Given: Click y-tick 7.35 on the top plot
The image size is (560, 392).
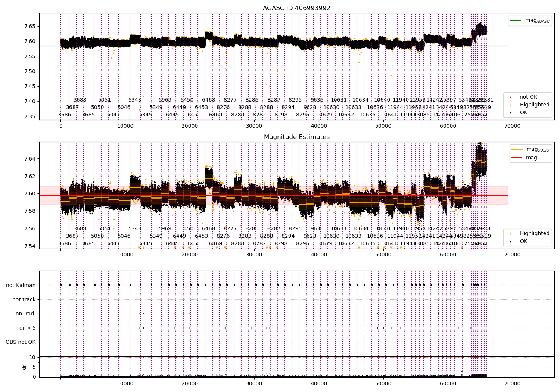Looking at the screenshot, I should click(29, 116).
